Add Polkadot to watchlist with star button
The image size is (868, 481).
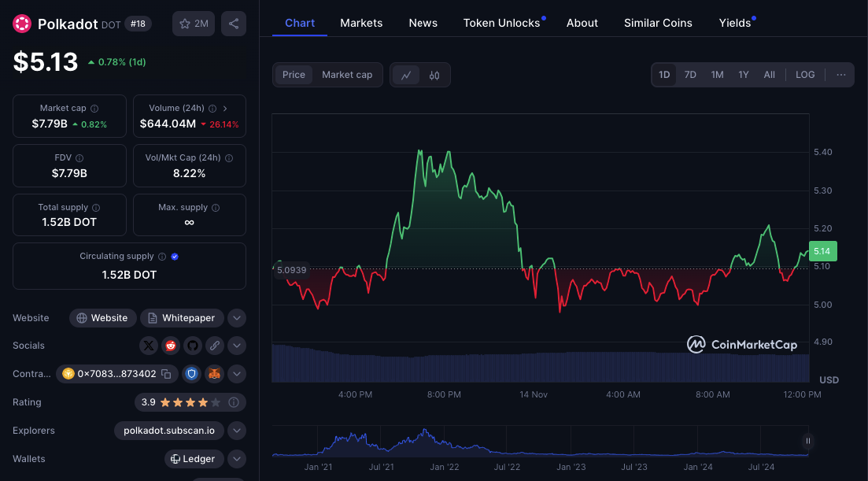[194, 24]
